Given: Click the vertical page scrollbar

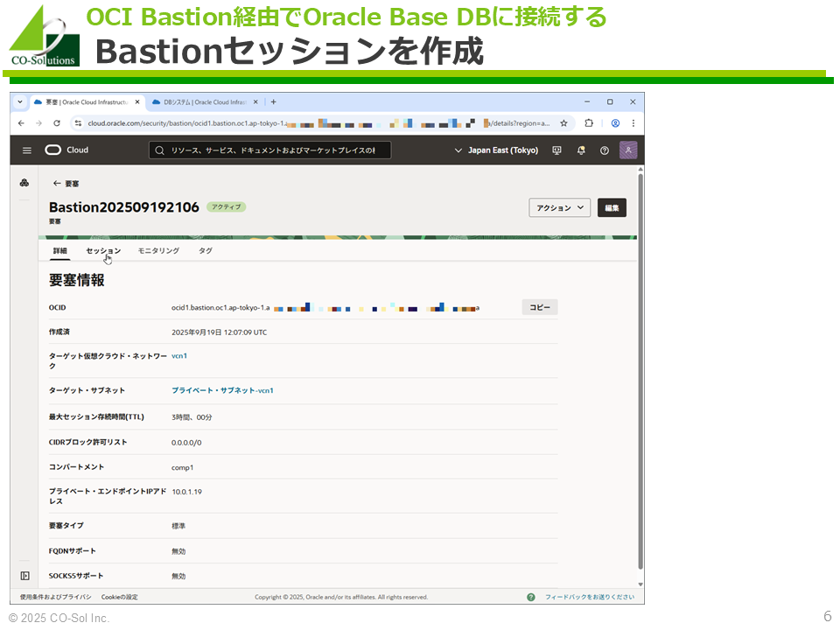Looking at the screenshot, I should (x=640, y=369).
